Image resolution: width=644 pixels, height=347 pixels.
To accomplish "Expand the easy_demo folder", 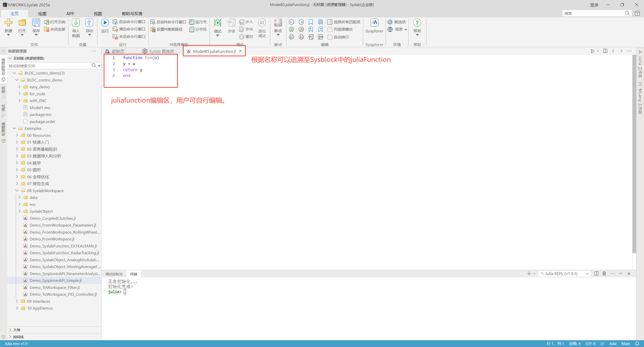I will pos(19,87).
